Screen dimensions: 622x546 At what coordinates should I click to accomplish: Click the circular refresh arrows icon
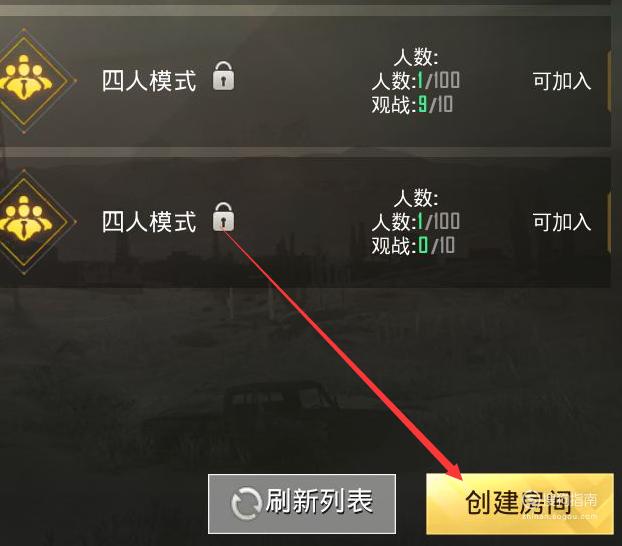coord(246,503)
